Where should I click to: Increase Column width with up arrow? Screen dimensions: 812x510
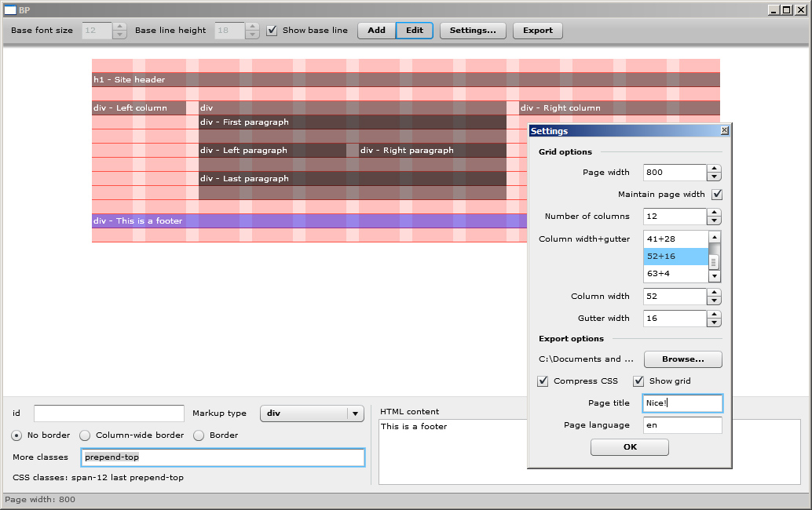714,293
